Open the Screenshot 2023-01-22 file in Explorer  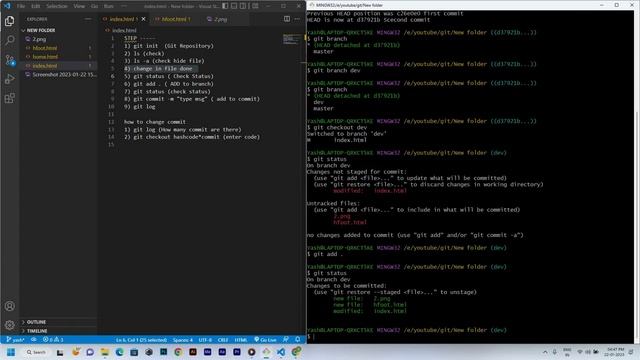click(58, 75)
